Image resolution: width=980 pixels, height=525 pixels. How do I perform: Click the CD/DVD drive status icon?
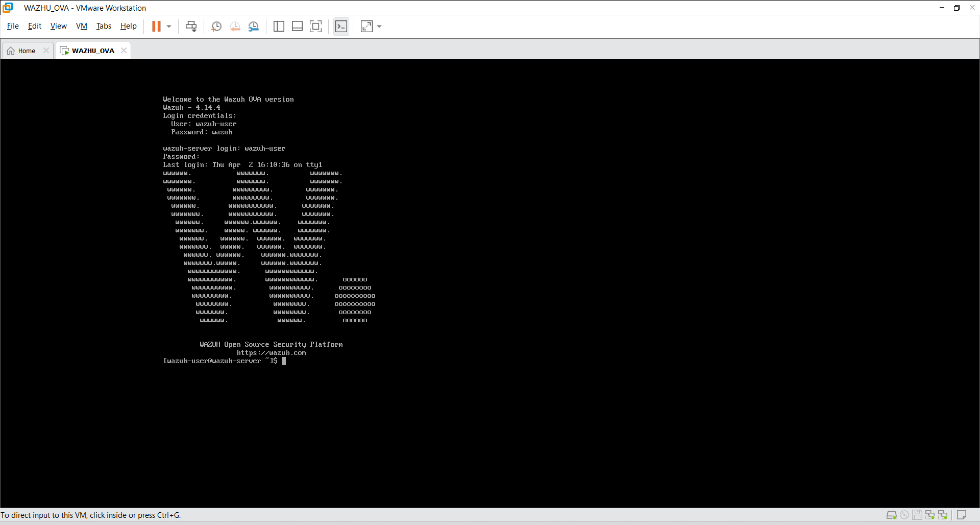click(904, 515)
